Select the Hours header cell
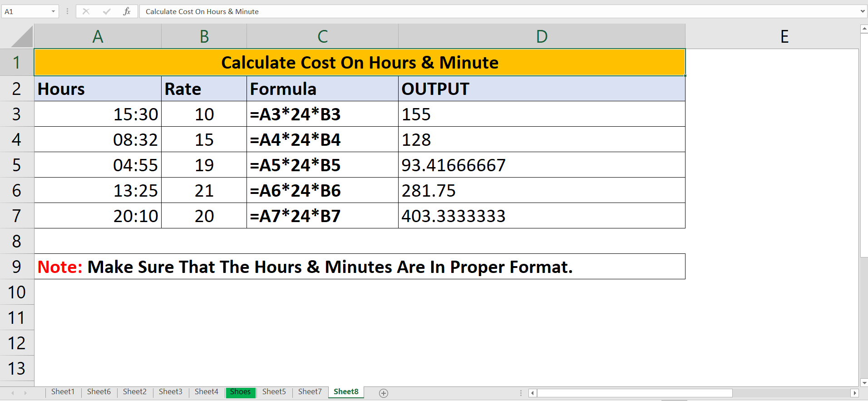The height and width of the screenshot is (401, 868). (98, 89)
